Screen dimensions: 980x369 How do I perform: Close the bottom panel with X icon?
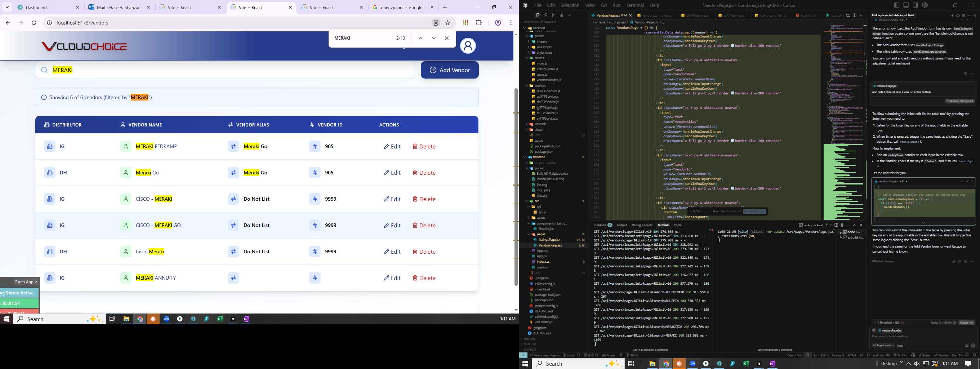(x=861, y=225)
